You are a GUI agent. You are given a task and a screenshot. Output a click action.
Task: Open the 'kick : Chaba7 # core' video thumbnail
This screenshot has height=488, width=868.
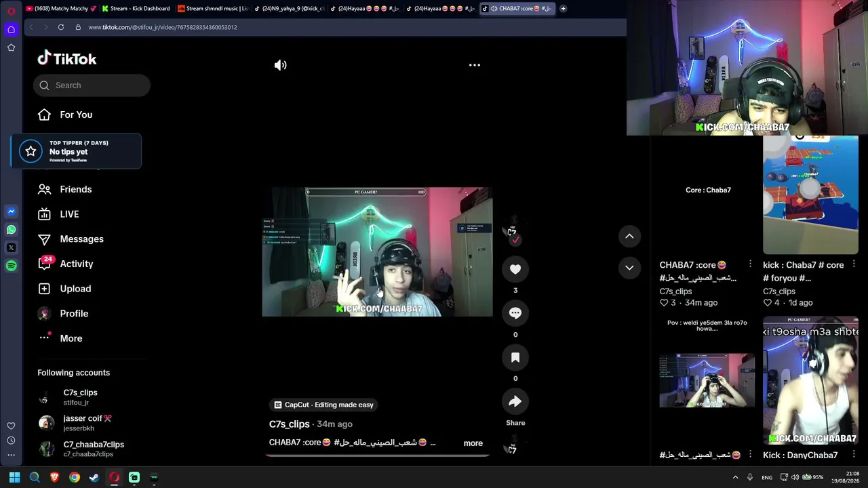tap(810, 195)
